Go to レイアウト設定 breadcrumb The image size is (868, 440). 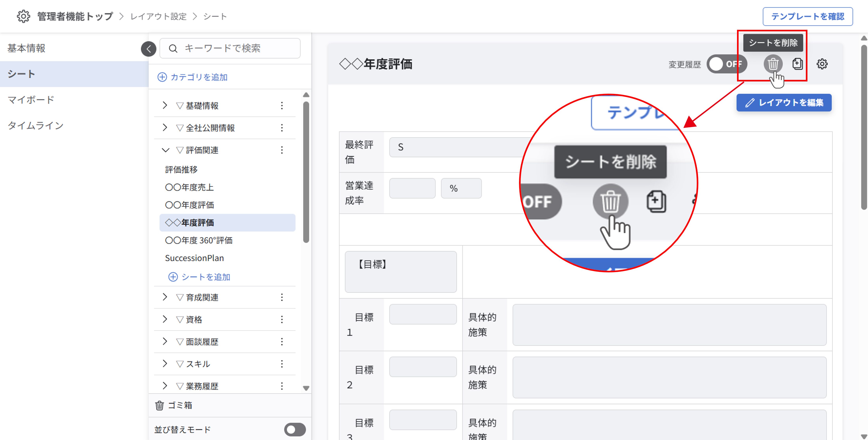[158, 16]
